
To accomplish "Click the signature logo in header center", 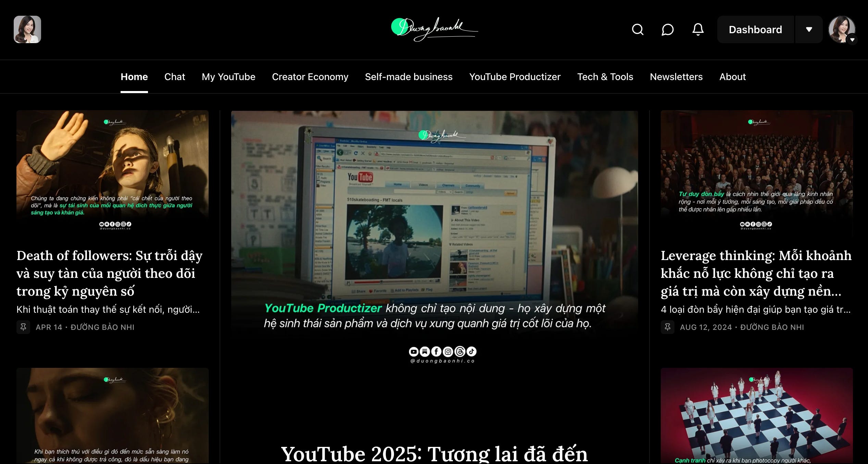I will tap(434, 29).
